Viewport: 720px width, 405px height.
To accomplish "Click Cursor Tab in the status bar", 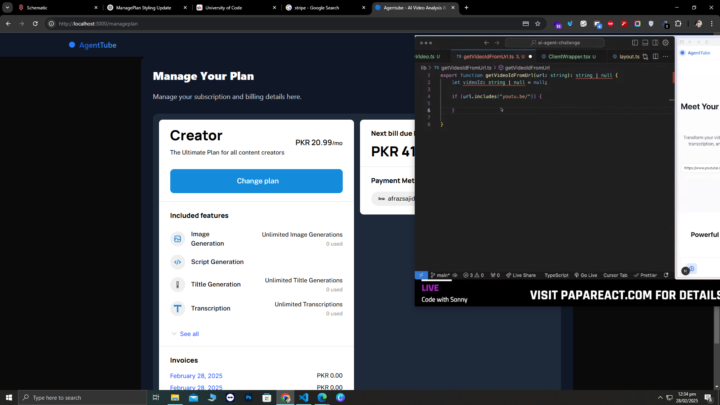I will point(615,275).
